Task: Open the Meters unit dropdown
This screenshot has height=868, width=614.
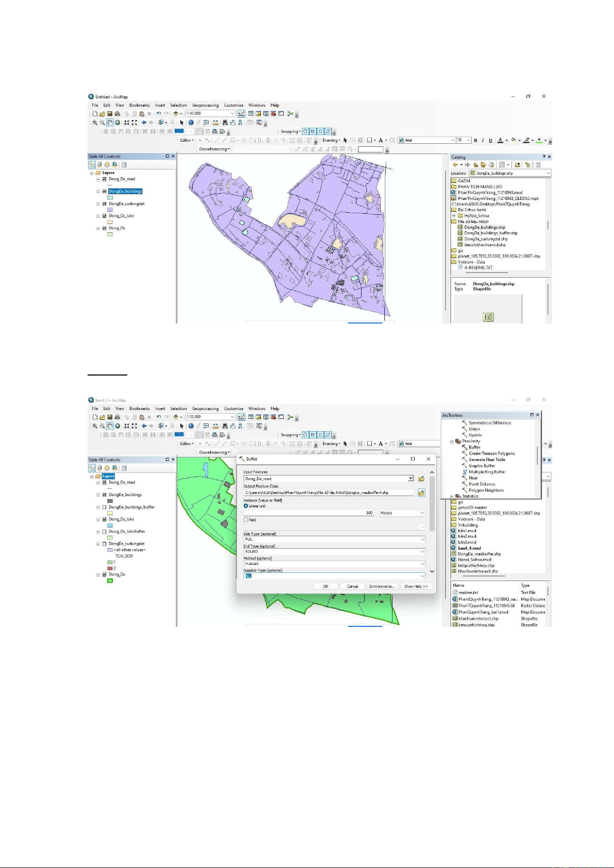Action: pos(402,513)
